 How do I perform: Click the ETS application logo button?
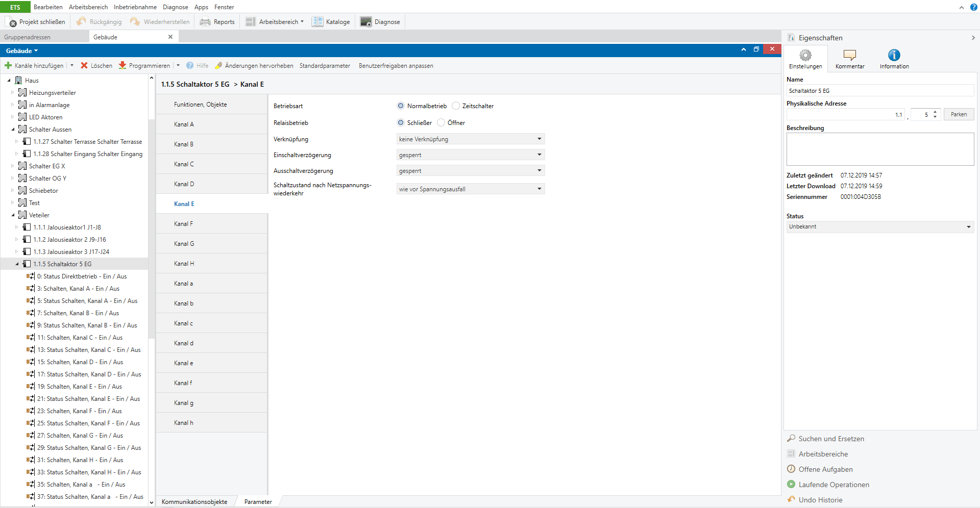(x=15, y=7)
